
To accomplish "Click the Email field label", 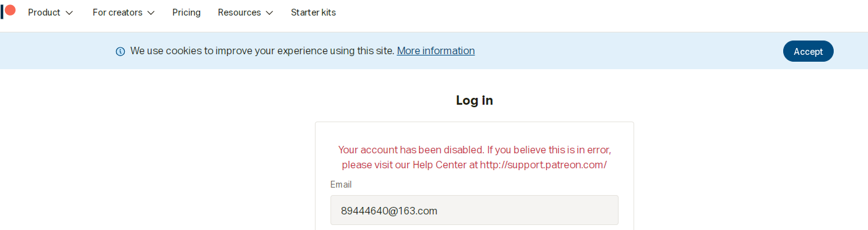I will (x=341, y=184).
